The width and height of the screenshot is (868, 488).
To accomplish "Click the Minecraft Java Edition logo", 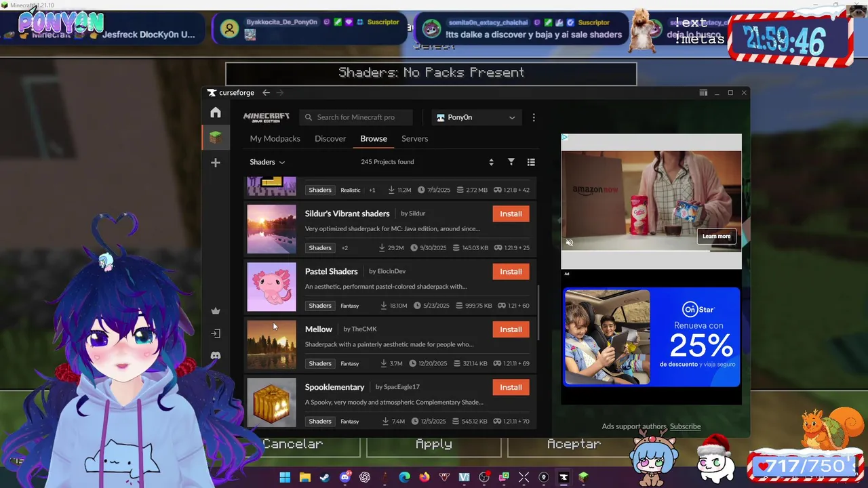I will pyautogui.click(x=267, y=117).
